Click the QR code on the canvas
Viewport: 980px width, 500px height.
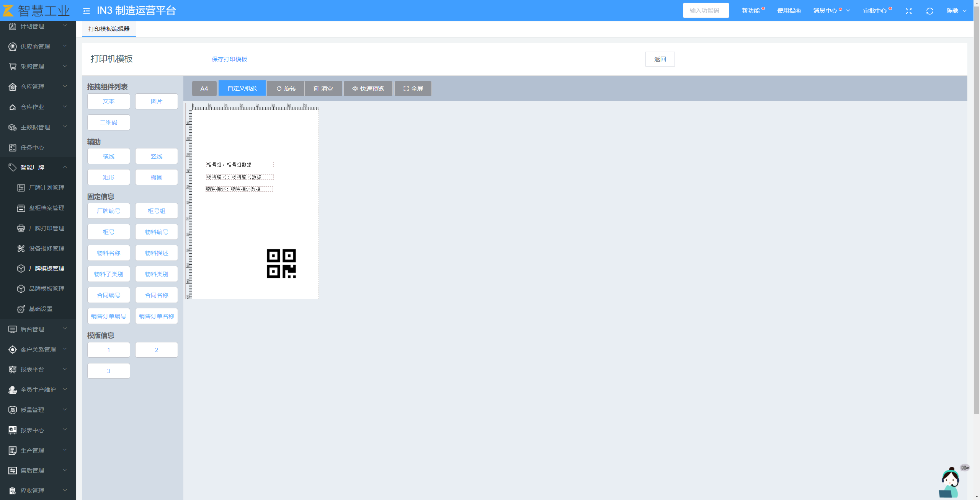tap(281, 264)
